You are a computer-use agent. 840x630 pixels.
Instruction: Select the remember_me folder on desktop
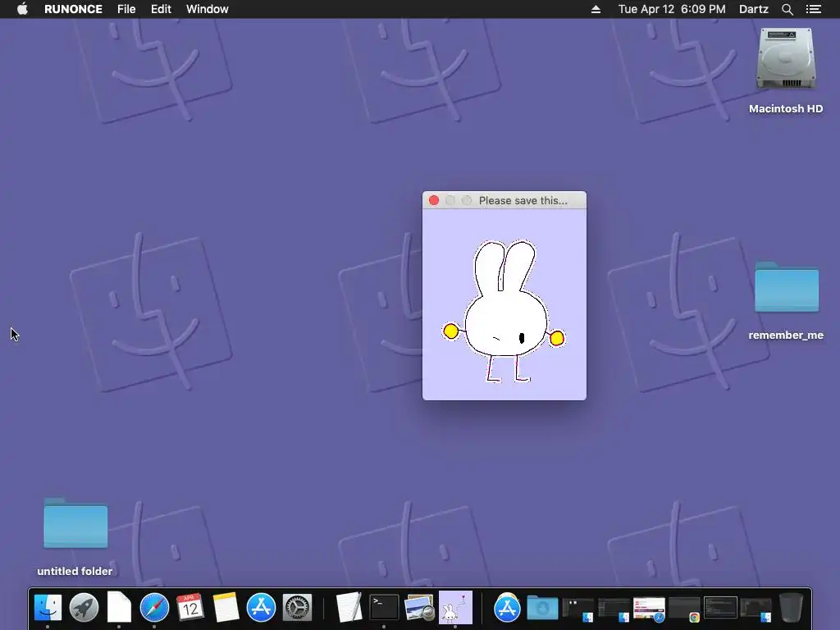click(x=787, y=286)
